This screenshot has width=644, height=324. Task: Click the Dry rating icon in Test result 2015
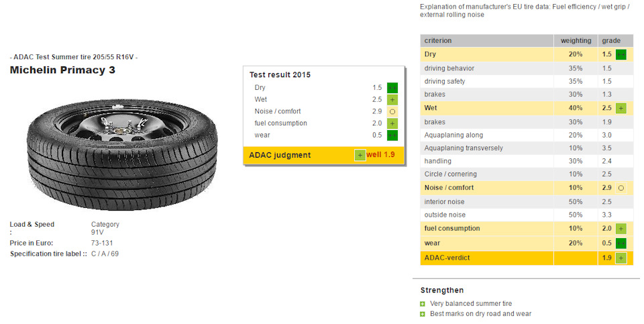(392, 88)
